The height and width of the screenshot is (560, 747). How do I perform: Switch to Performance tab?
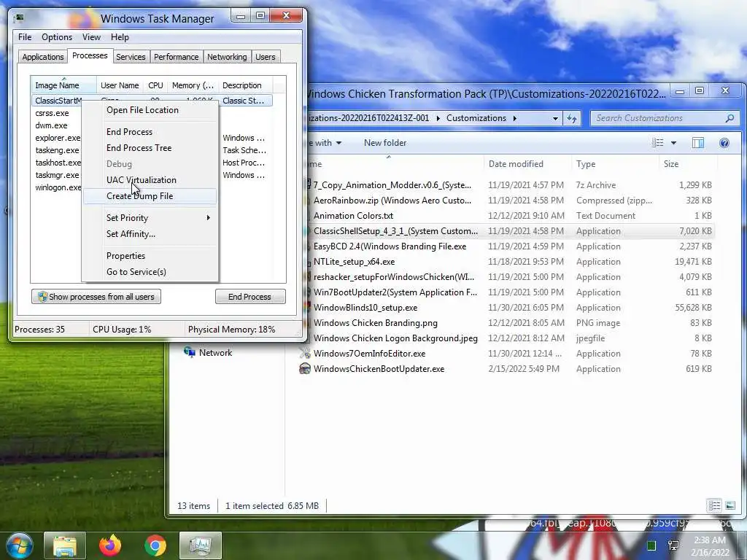click(177, 57)
